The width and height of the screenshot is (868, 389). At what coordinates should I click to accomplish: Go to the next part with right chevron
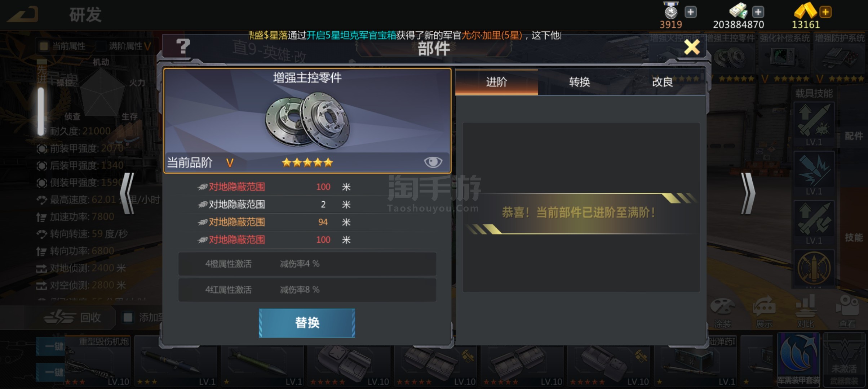pyautogui.click(x=748, y=193)
